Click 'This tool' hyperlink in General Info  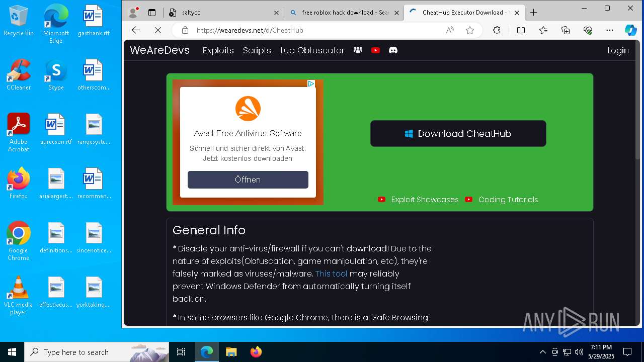[331, 274]
